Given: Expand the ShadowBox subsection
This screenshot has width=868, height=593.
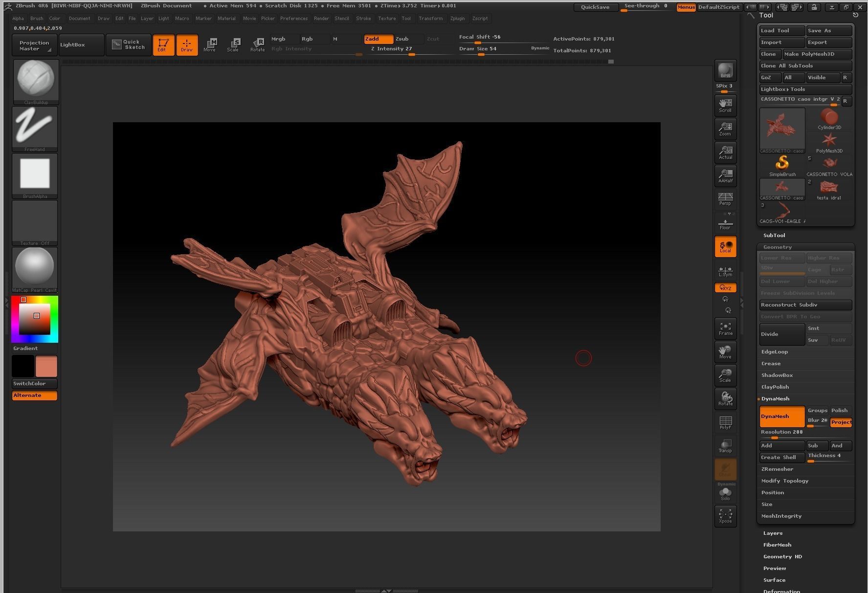Looking at the screenshot, I should click(x=777, y=375).
